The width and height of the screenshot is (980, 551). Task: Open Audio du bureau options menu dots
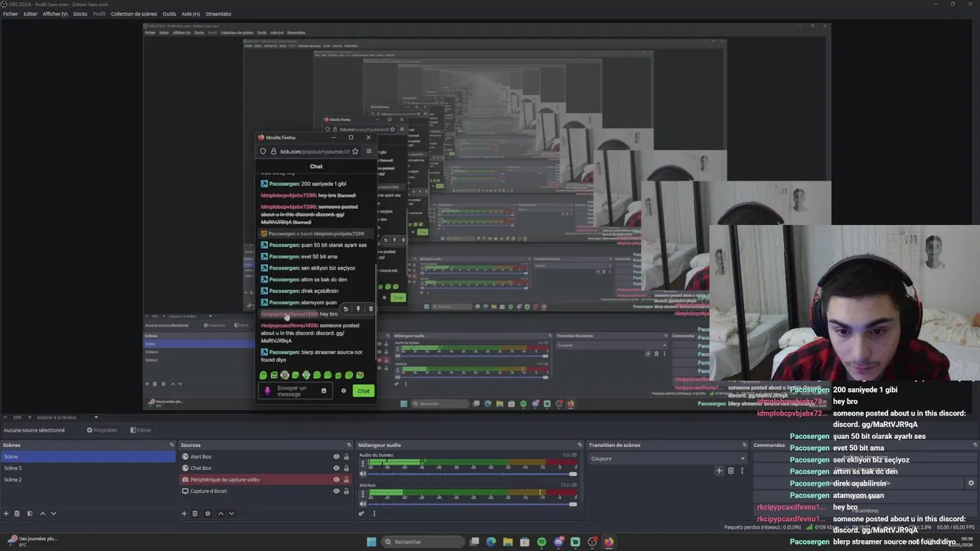click(363, 464)
